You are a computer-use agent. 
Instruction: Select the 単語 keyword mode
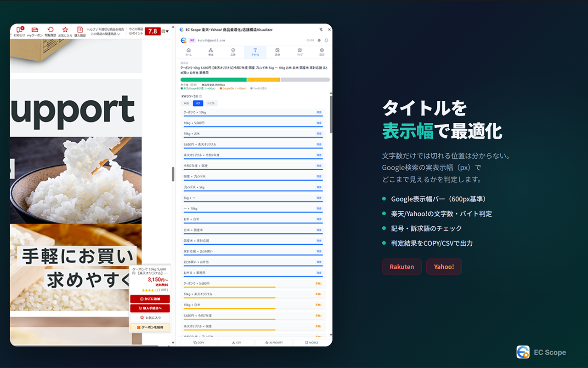point(187,103)
